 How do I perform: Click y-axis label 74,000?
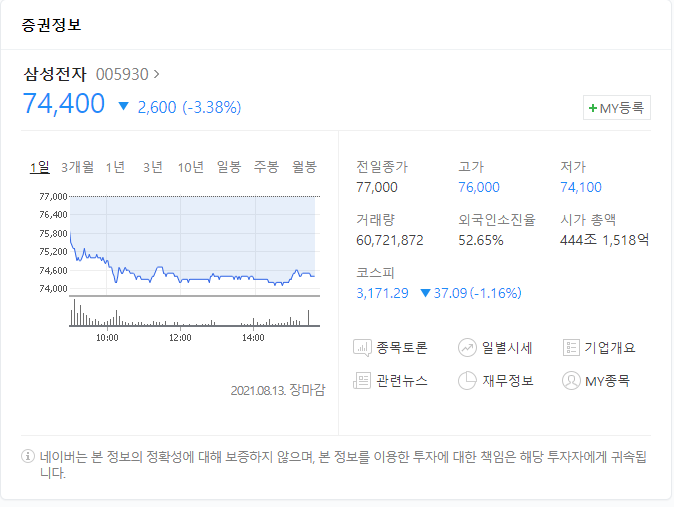(x=53, y=289)
